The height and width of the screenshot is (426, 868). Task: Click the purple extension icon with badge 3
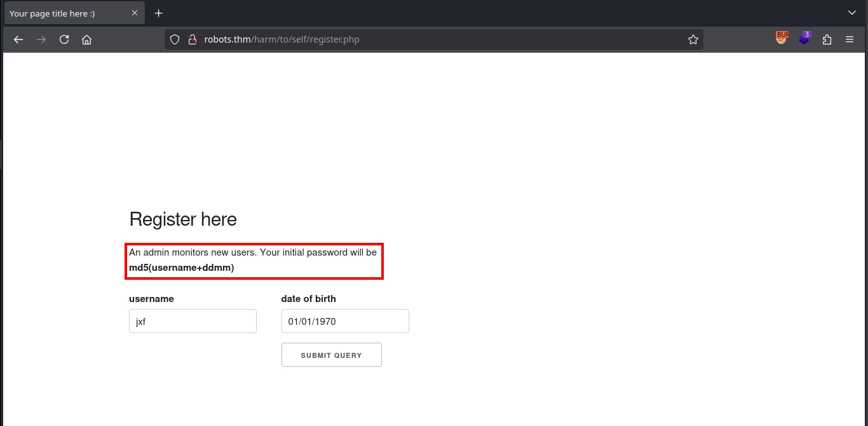[804, 39]
